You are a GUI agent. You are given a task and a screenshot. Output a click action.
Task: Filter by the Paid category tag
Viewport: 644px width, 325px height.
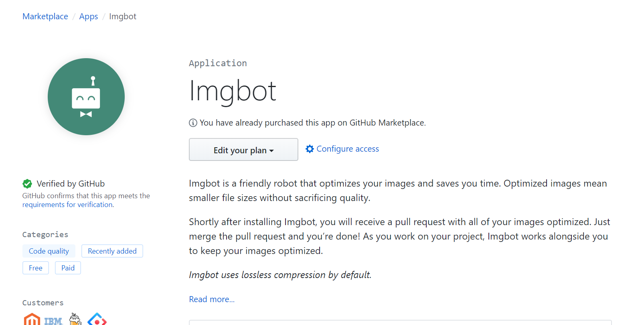(68, 268)
